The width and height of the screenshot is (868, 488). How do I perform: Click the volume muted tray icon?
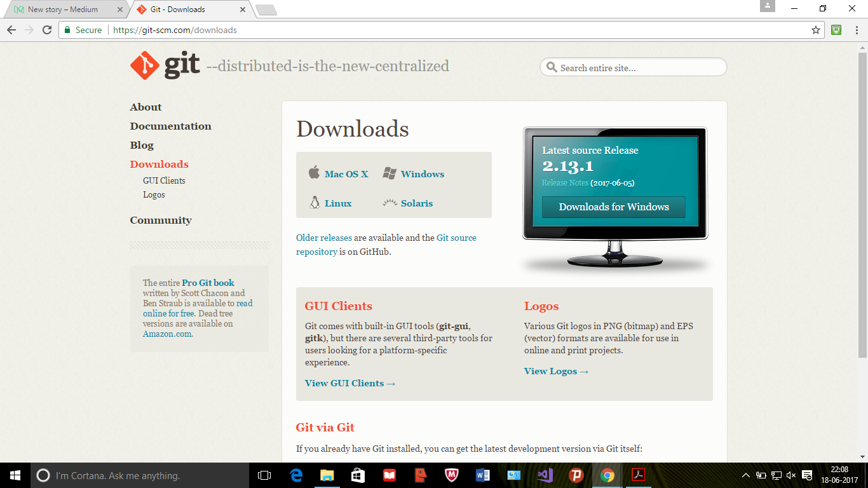(791, 475)
